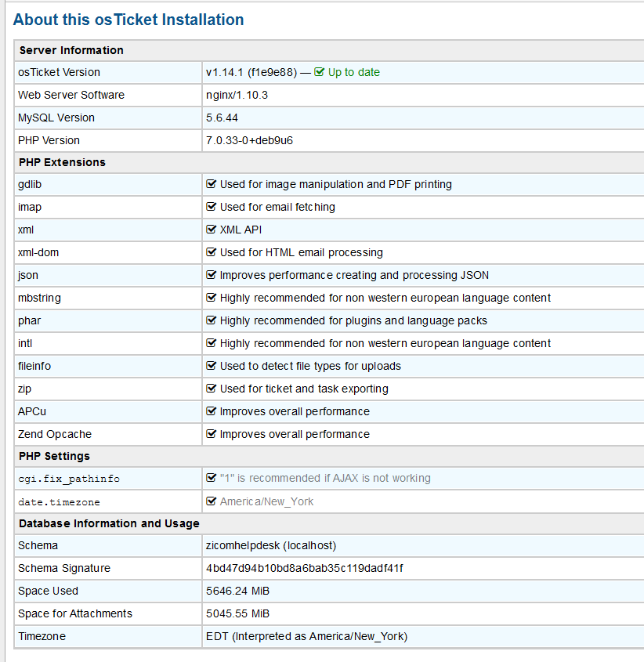This screenshot has width=644, height=662.
Task: Click the PHP Extensions section header
Action: [x=62, y=162]
